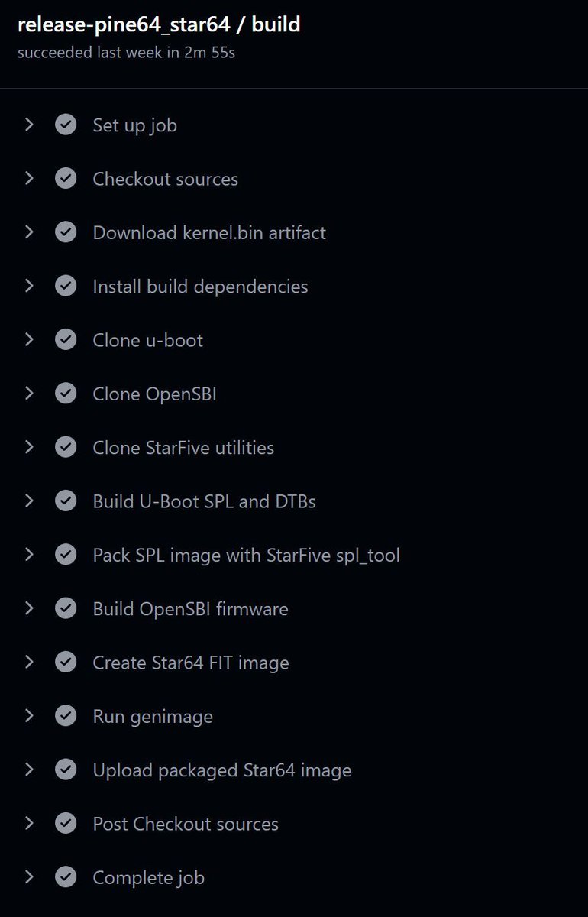The height and width of the screenshot is (917, 588).
Task: Click the check icon next to Clone u-boot
Action: (66, 340)
